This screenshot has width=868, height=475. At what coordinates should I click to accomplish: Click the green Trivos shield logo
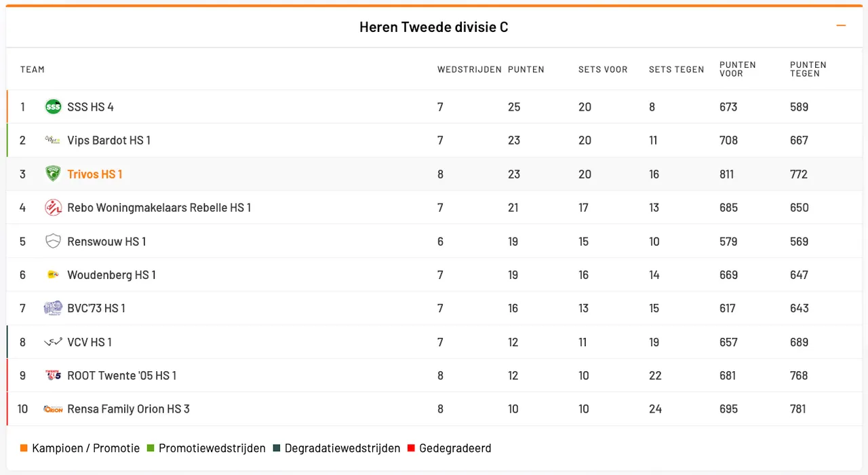click(x=53, y=174)
